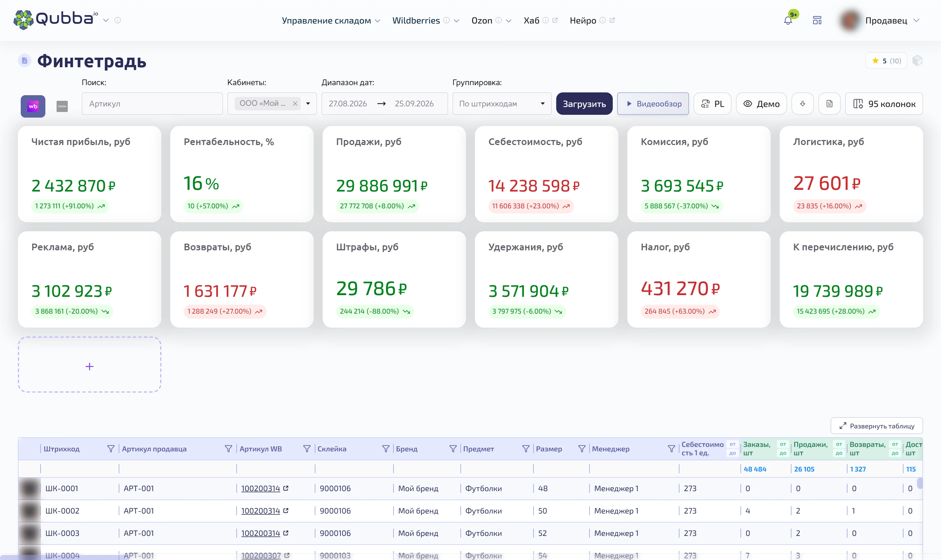The height and width of the screenshot is (560, 941).
Task: Click the 3D cube icon near rating
Action: pos(917,61)
